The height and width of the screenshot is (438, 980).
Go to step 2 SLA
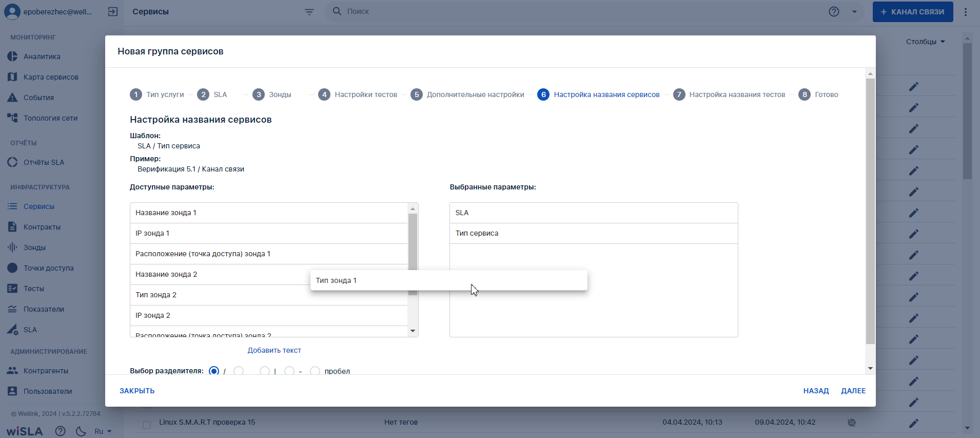212,94
